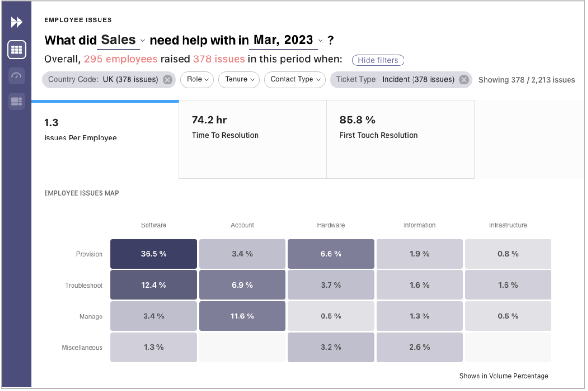
Task: Select the 36.5% Software Provision heatmap cell
Action: click(x=153, y=253)
